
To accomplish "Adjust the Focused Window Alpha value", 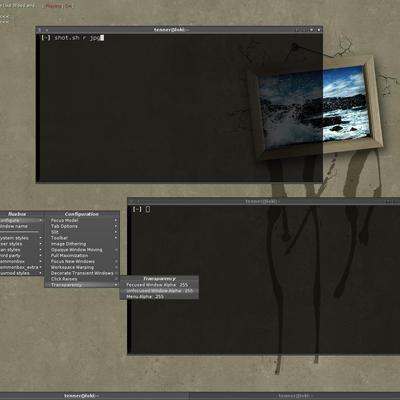I will (x=159, y=285).
